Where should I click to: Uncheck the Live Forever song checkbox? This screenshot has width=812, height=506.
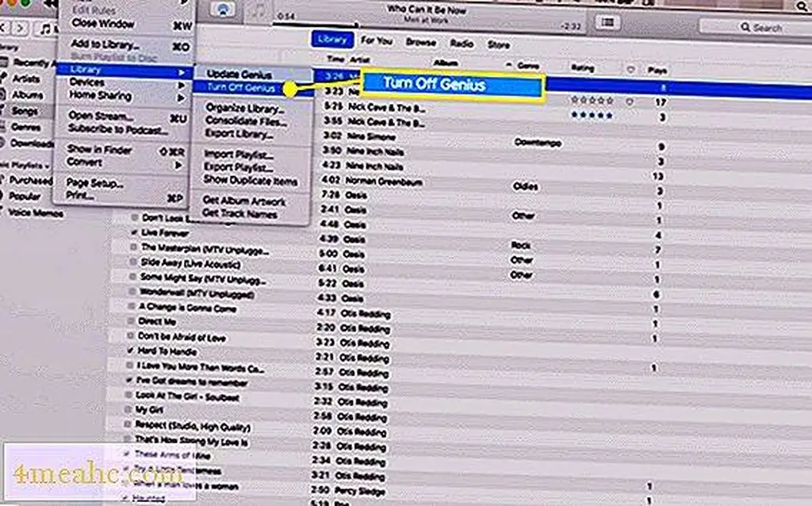click(134, 233)
